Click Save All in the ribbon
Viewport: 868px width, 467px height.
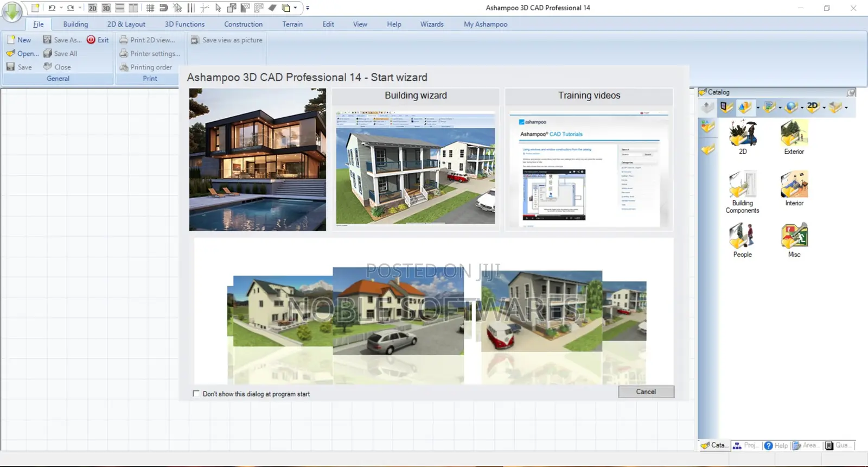tap(60, 53)
